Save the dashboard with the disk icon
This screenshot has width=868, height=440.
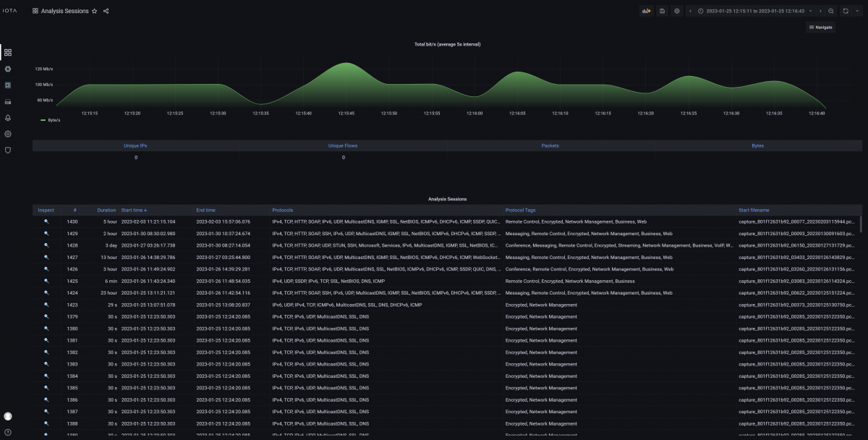(x=662, y=11)
